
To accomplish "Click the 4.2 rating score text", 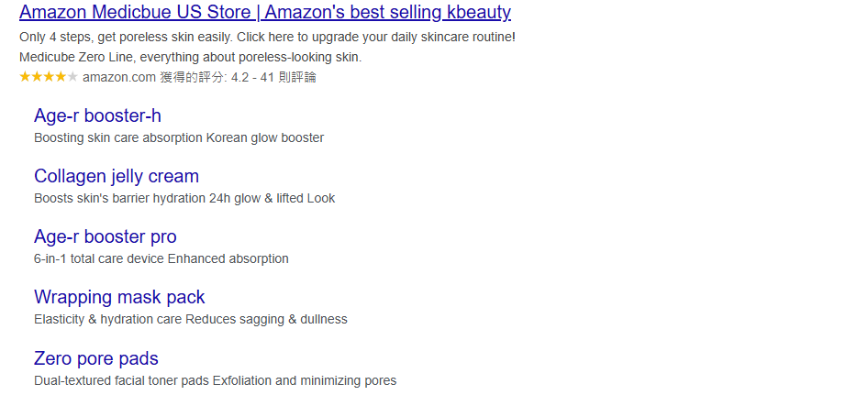I will [x=237, y=78].
